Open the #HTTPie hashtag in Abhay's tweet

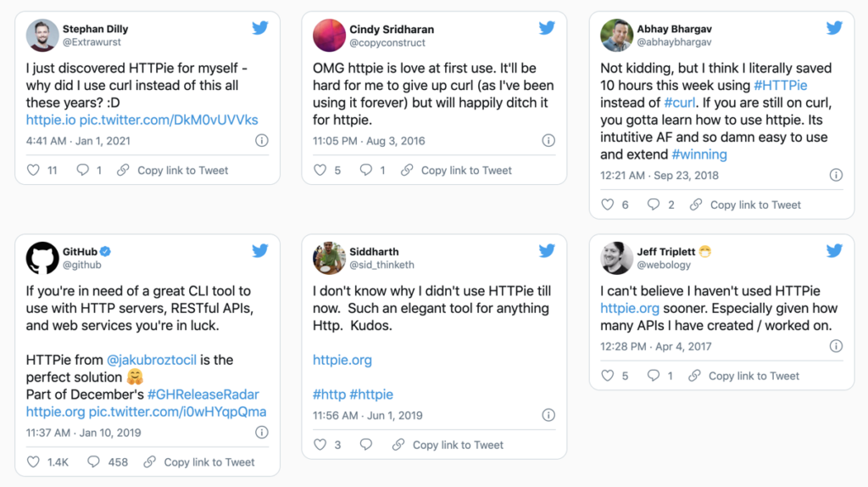(x=781, y=86)
